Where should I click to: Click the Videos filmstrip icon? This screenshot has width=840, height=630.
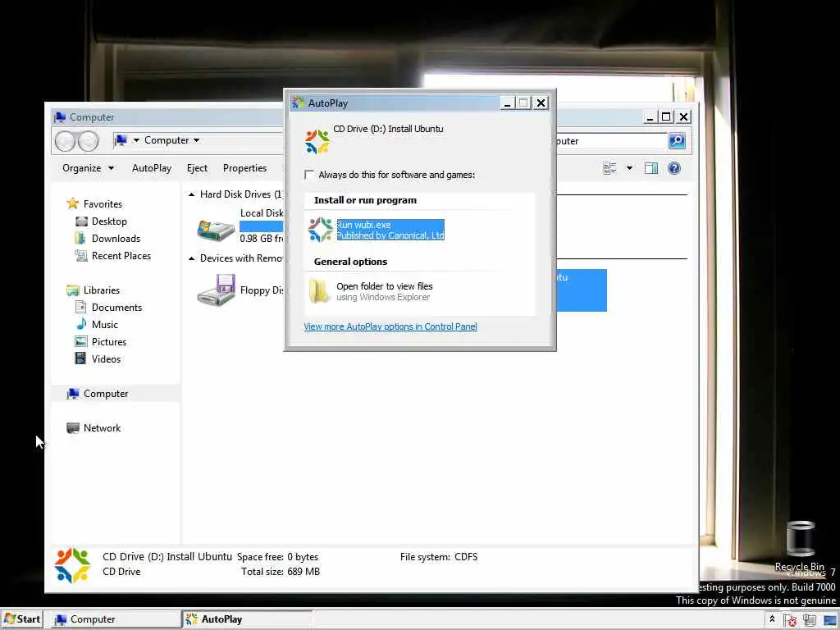80,358
